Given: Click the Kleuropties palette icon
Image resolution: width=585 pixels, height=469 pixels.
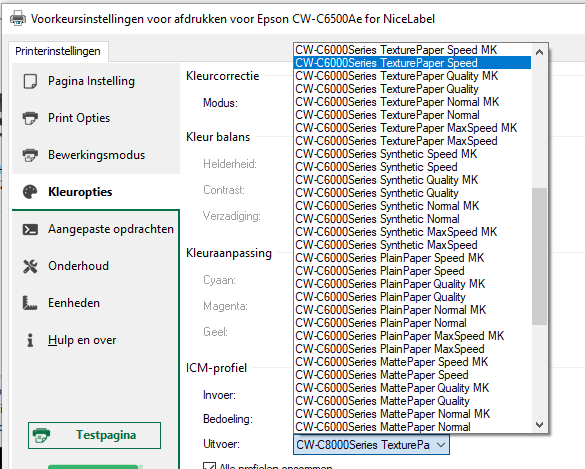Looking at the screenshot, I should (30, 192).
